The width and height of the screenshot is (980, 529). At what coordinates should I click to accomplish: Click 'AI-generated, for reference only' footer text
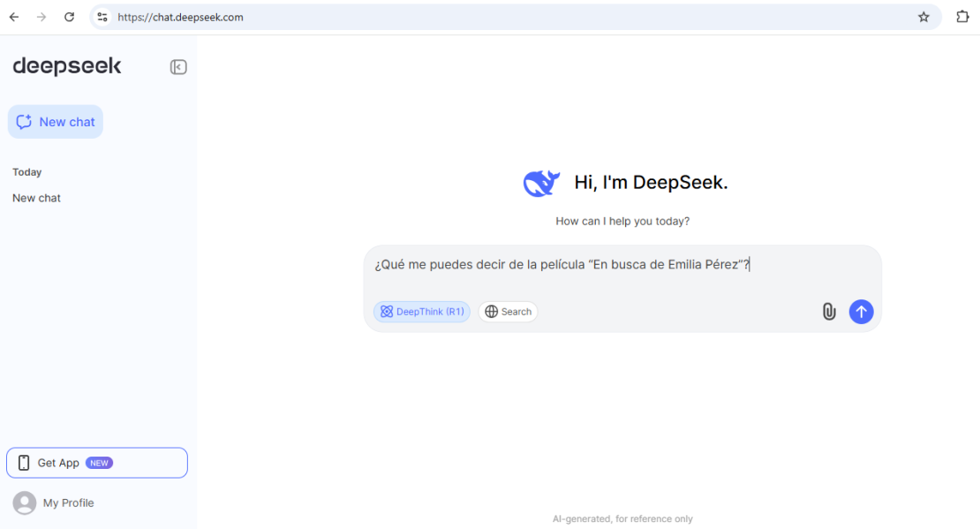pos(622,519)
